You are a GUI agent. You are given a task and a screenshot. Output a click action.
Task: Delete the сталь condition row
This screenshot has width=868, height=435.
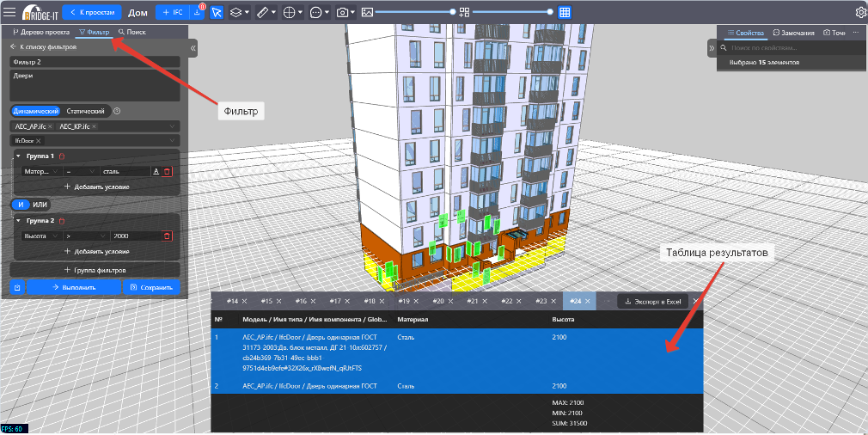168,172
